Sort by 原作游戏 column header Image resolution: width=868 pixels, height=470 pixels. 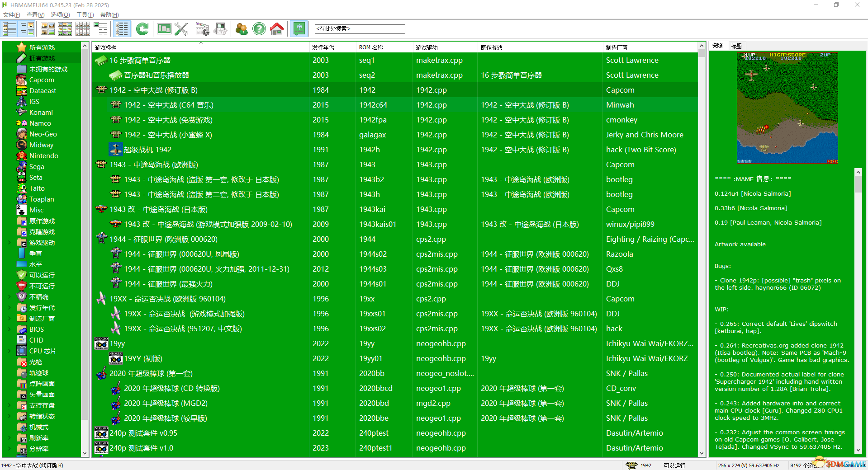pos(540,47)
